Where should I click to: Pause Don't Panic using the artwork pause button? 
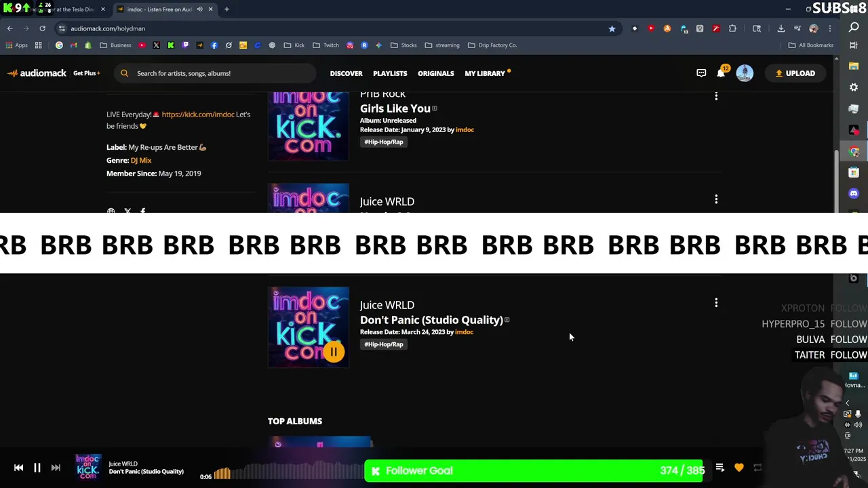tap(334, 352)
